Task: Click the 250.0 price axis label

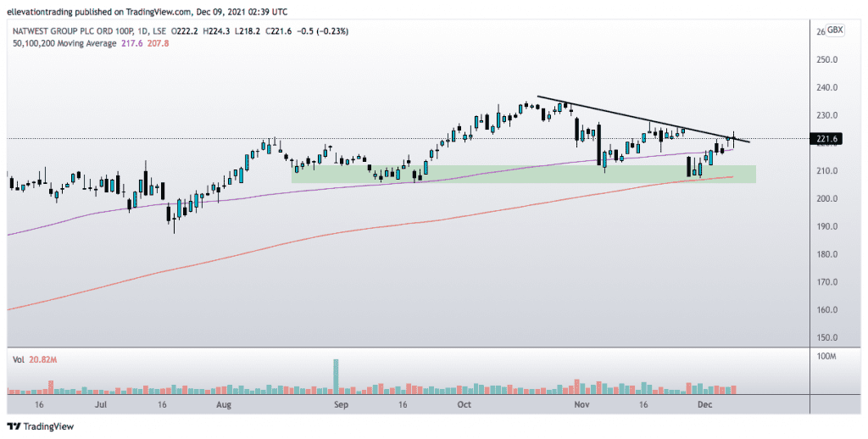Action: [x=827, y=60]
